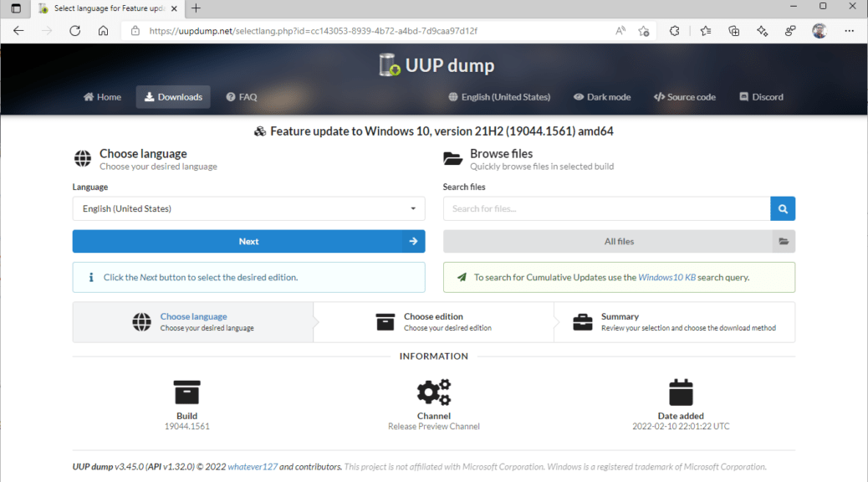
Task: Open English (United States) site language menu
Action: pos(499,97)
